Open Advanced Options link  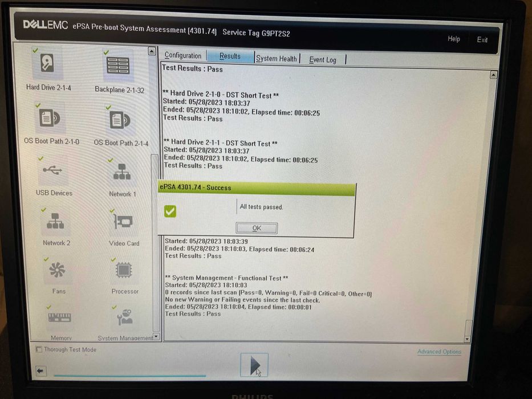pyautogui.click(x=439, y=352)
